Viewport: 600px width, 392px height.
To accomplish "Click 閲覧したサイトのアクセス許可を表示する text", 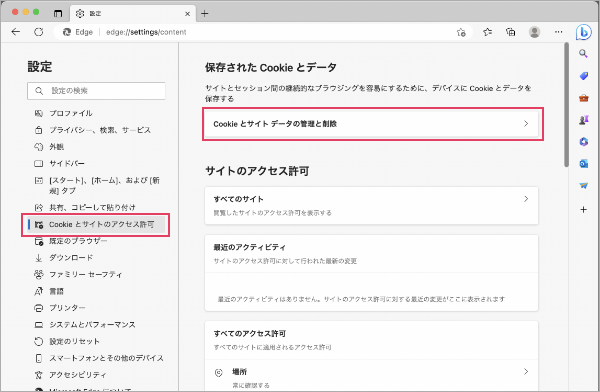I will click(272, 213).
